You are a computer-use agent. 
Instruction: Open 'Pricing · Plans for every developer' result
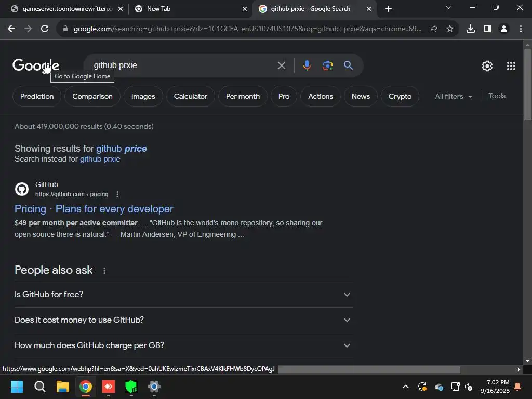pos(94,209)
